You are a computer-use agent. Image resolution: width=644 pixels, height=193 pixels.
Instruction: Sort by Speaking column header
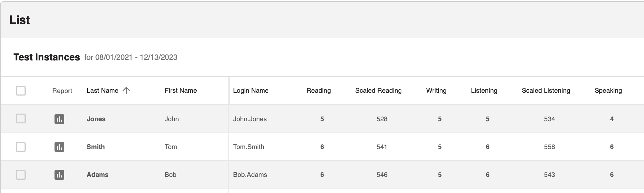pyautogui.click(x=608, y=90)
